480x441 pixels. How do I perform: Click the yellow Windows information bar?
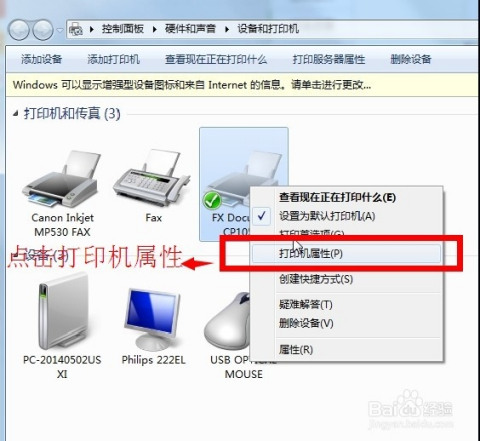[x=243, y=85]
